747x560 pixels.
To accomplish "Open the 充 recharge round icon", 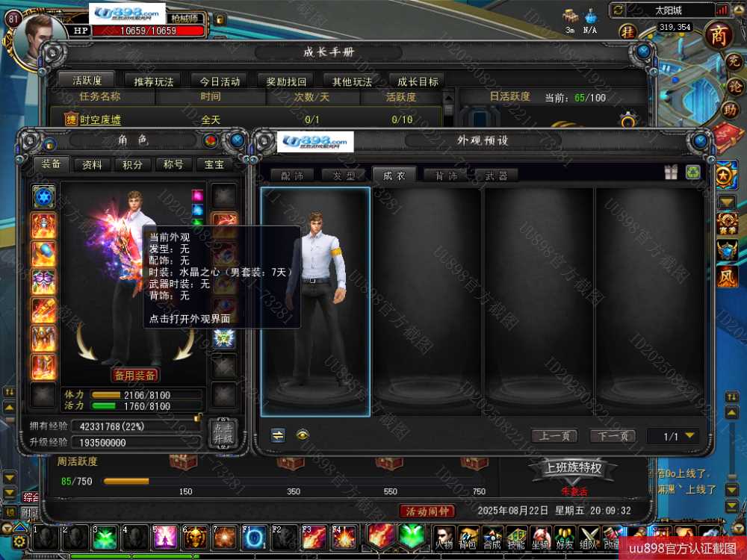I will [735, 62].
